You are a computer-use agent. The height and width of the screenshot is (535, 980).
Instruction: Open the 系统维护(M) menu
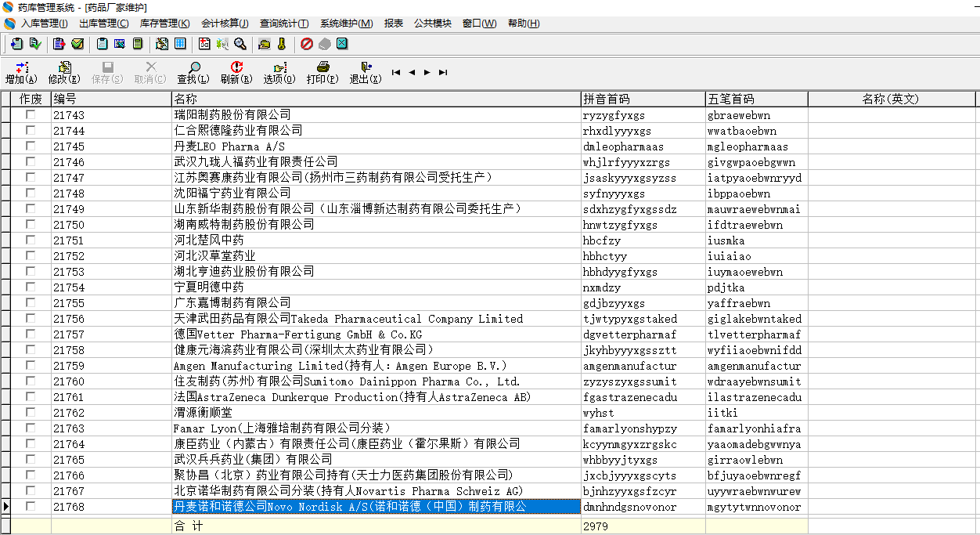[346, 23]
